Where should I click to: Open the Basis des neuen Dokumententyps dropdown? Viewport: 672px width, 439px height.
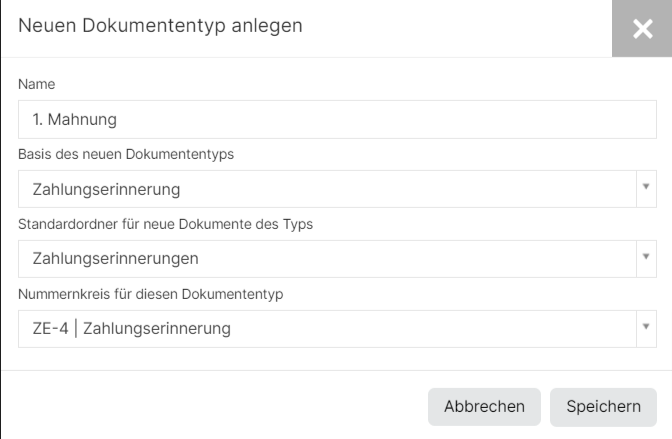pos(337,189)
